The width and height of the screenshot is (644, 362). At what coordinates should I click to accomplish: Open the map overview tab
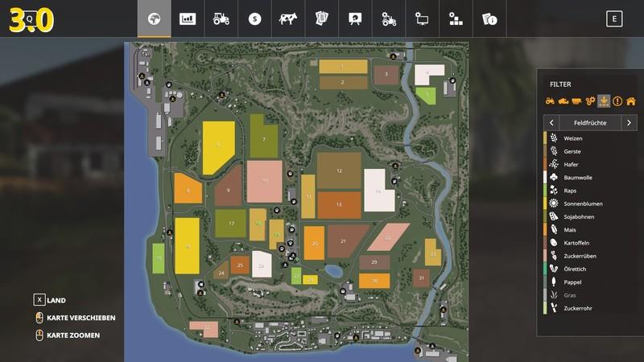(154, 19)
